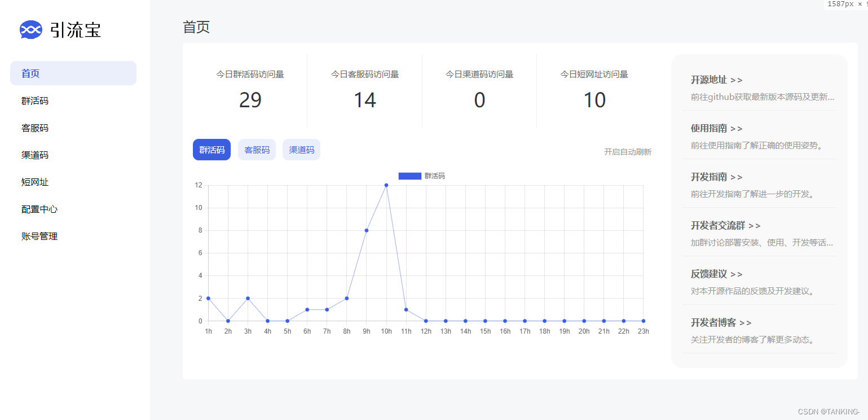Open the 开发指南 >> link

coord(717,177)
